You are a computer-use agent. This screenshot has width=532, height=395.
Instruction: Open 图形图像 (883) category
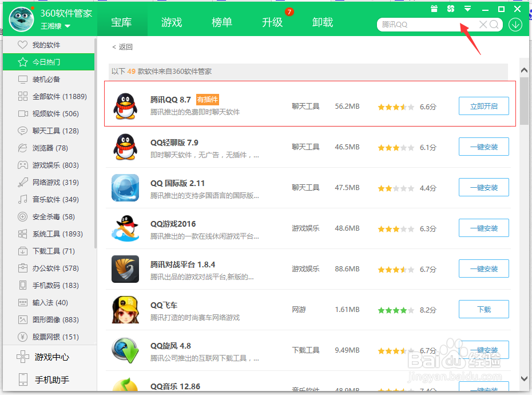click(x=49, y=320)
